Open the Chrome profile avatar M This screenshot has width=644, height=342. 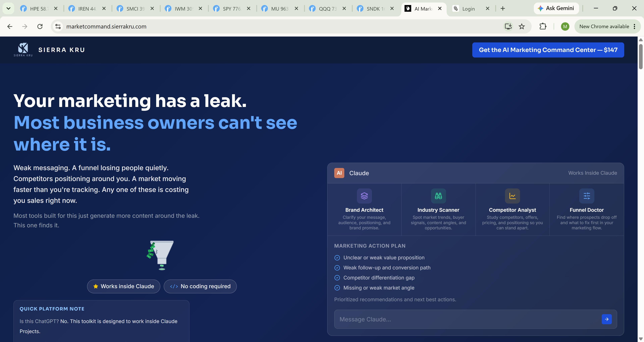565,26
